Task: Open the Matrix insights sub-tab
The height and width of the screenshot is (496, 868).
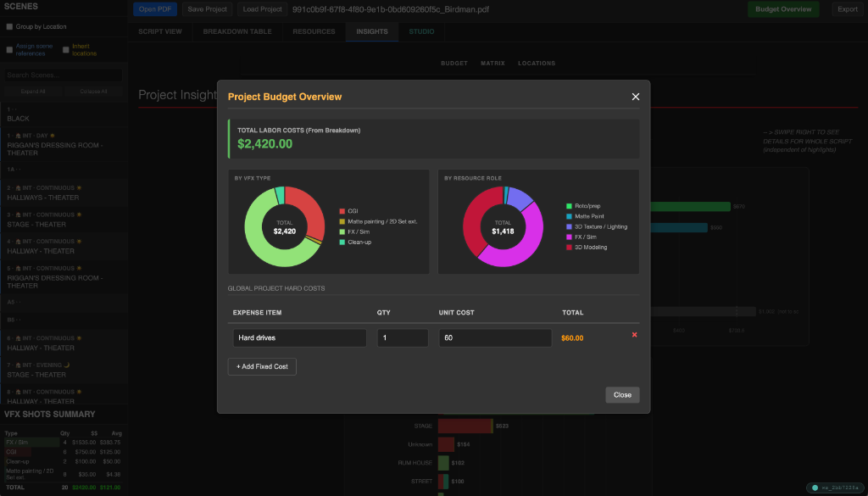Action: click(x=494, y=63)
